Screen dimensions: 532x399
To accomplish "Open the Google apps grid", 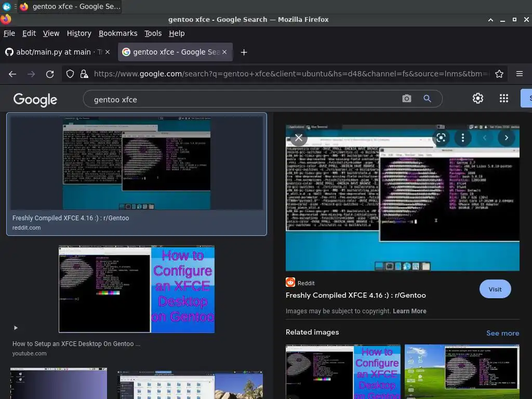I will 504,98.
